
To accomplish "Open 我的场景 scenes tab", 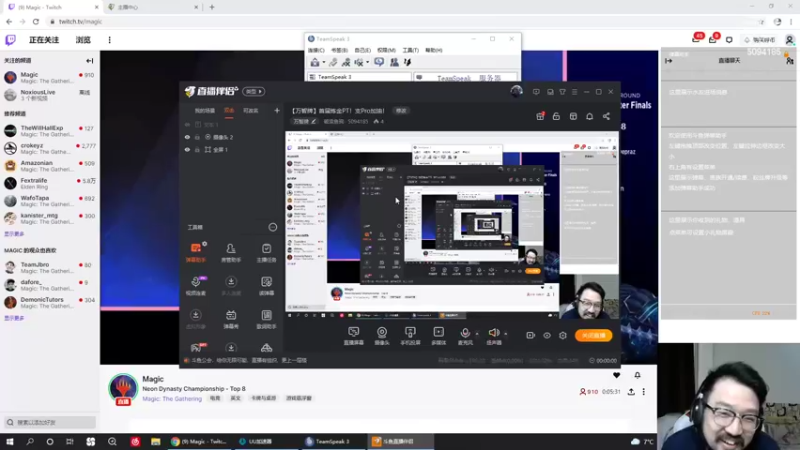I will click(x=205, y=111).
